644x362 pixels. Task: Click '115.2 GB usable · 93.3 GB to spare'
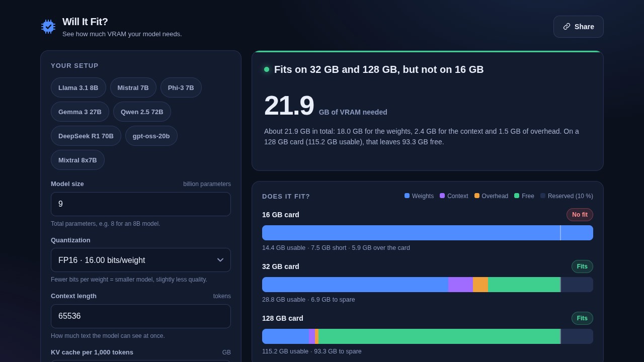(x=312, y=351)
